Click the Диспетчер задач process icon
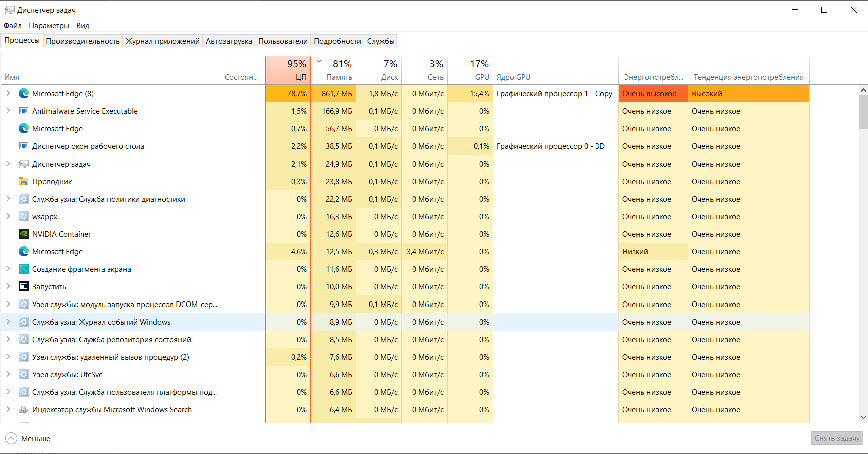Screen dimensions: 868x454 coord(24,164)
